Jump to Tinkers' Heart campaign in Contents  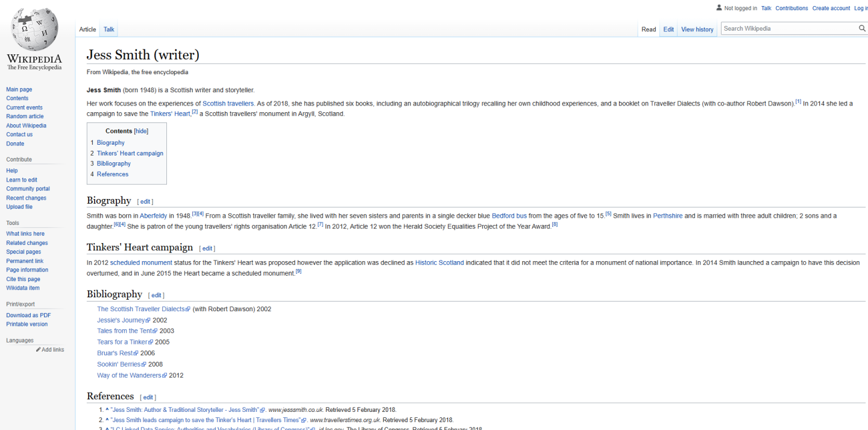point(130,153)
